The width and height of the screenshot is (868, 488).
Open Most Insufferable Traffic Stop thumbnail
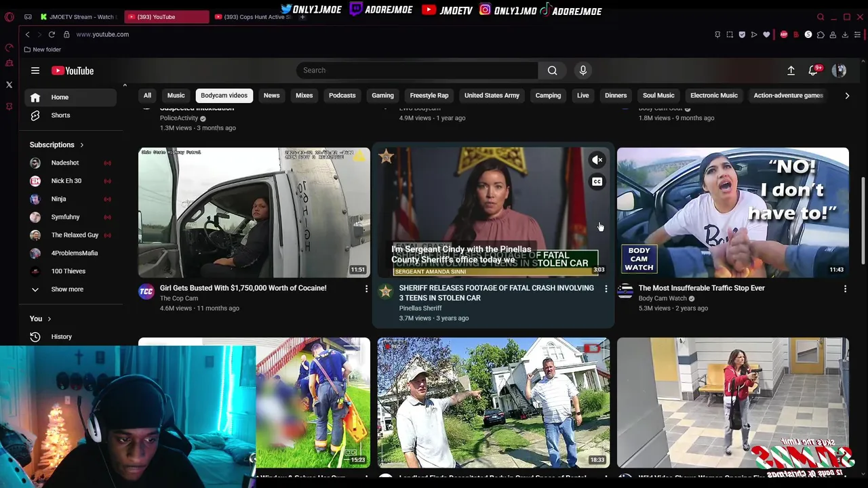(x=732, y=213)
